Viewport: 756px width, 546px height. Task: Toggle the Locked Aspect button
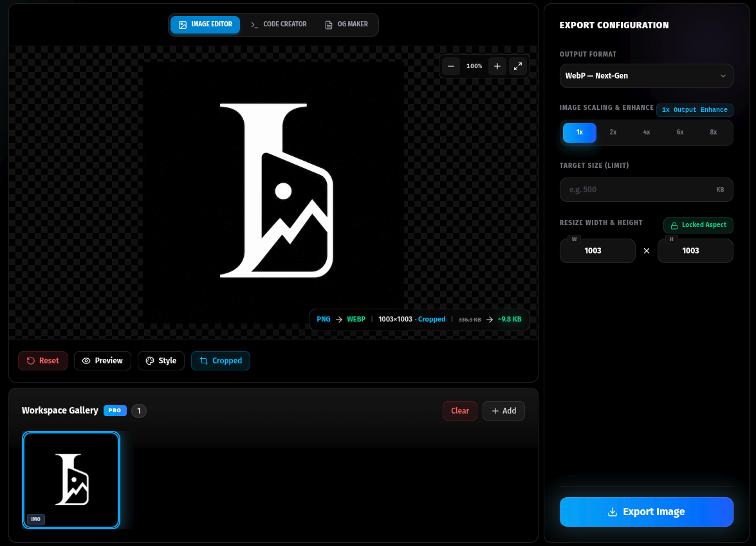698,225
